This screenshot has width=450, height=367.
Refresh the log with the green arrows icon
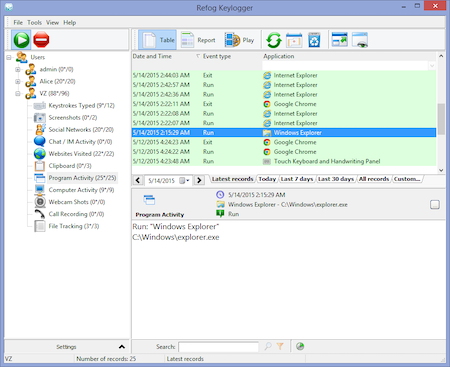274,40
